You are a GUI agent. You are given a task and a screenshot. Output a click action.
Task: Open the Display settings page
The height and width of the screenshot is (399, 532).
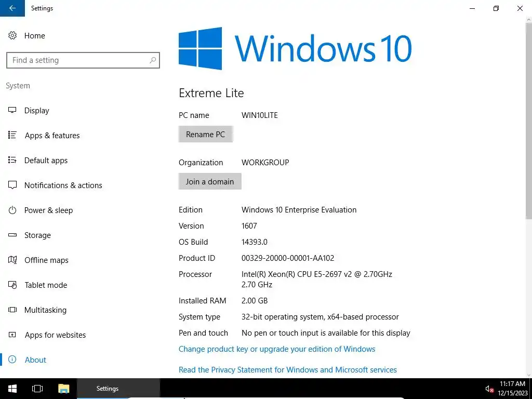(37, 111)
